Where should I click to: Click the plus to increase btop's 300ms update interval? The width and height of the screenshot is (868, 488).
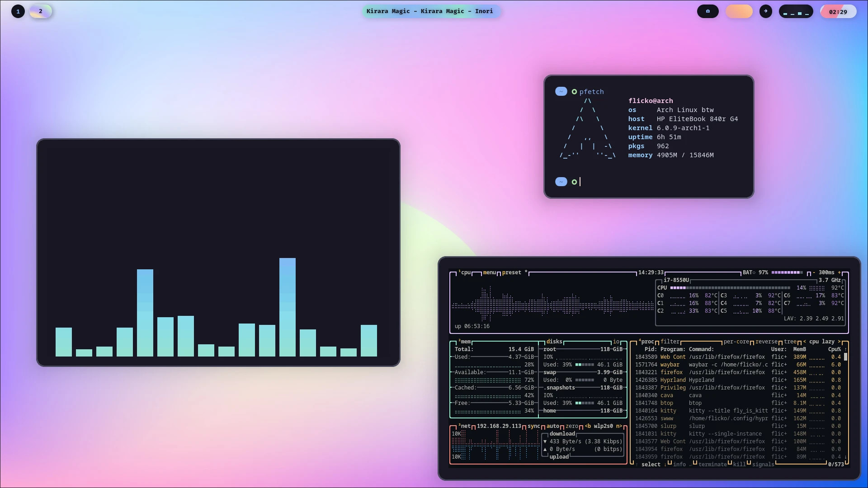[x=840, y=272]
